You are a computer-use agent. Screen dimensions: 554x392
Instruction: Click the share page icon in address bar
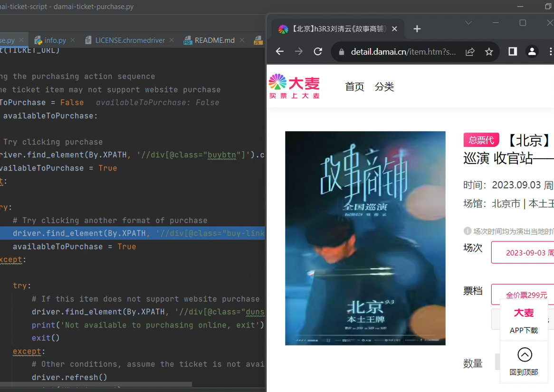click(470, 52)
